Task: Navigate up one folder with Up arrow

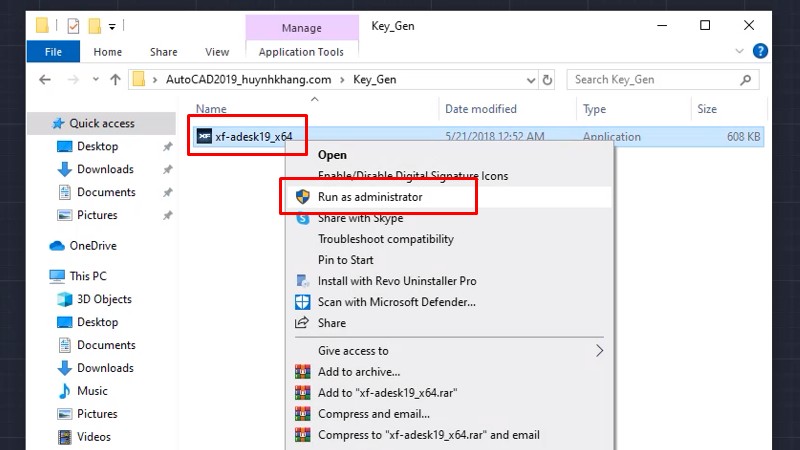Action: tap(115, 79)
